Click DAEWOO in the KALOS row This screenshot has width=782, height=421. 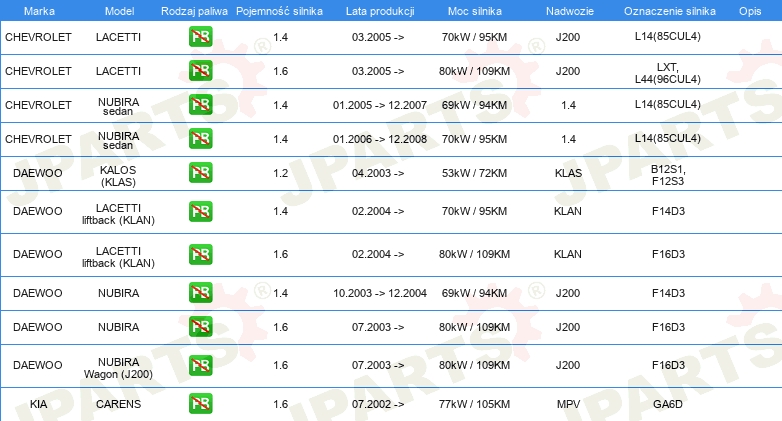[38, 173]
